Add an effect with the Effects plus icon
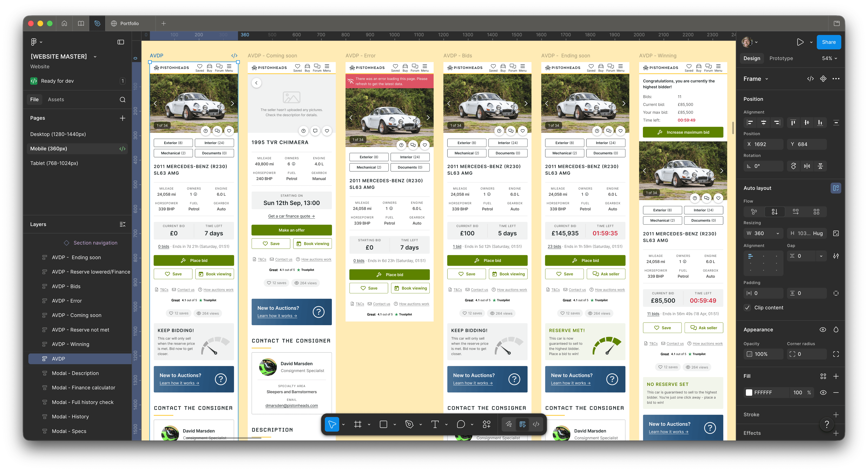 (x=836, y=433)
